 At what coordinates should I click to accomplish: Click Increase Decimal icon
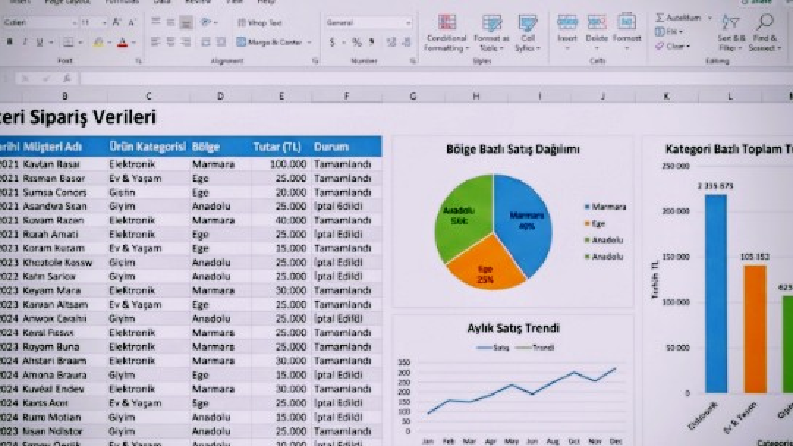pos(391,42)
